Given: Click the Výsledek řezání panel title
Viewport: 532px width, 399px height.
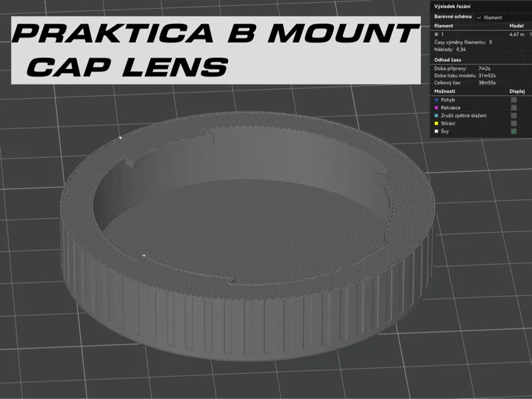Looking at the screenshot, I should click(452, 7).
